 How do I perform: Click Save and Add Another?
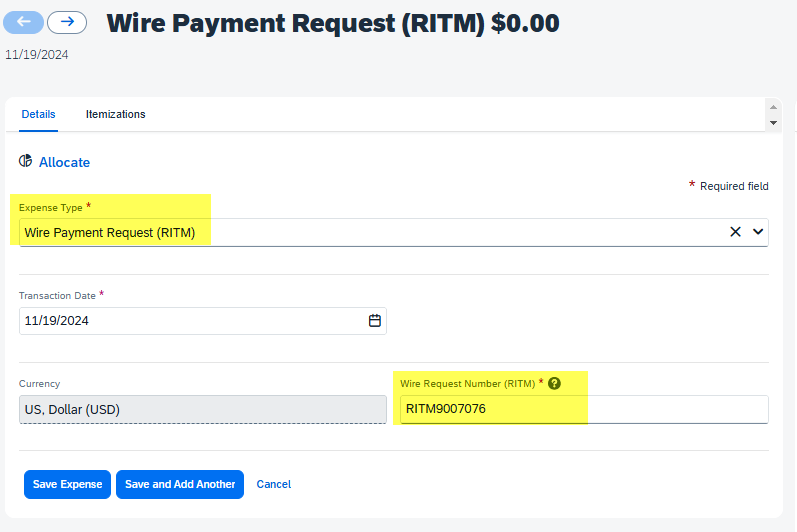click(x=180, y=484)
